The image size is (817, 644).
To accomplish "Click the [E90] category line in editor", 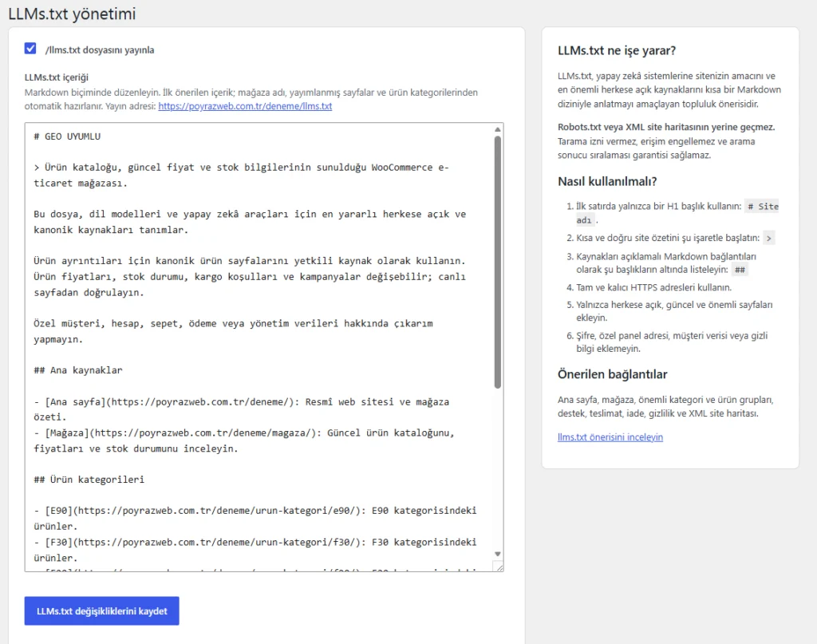I will tap(255, 519).
